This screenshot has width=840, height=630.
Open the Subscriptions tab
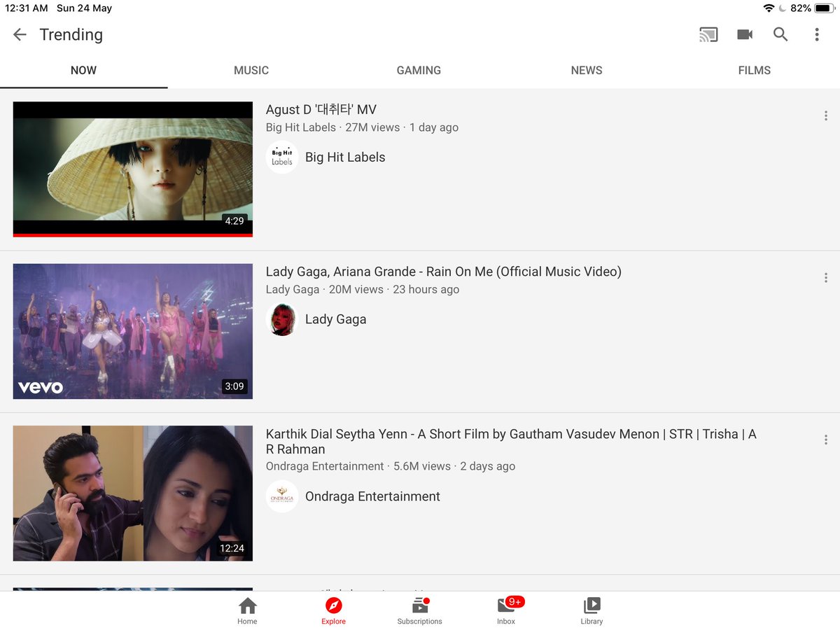pos(420,610)
